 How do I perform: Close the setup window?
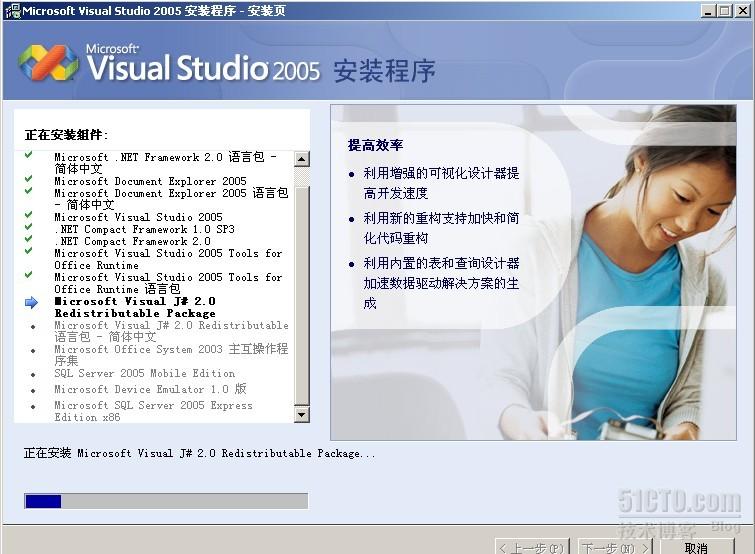coord(743,11)
